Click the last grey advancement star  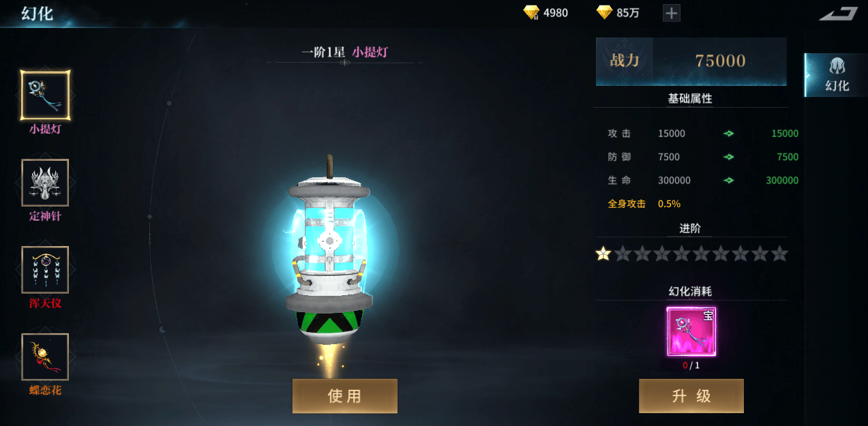[x=779, y=254]
